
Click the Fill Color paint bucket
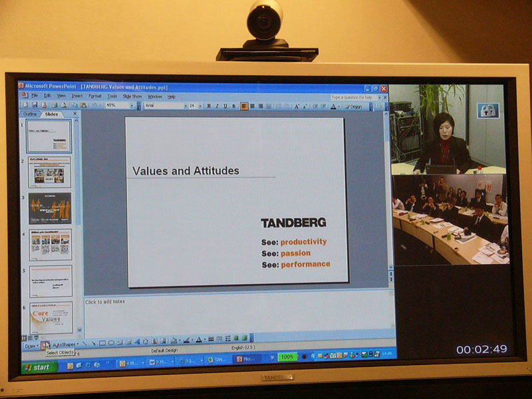coord(174,340)
